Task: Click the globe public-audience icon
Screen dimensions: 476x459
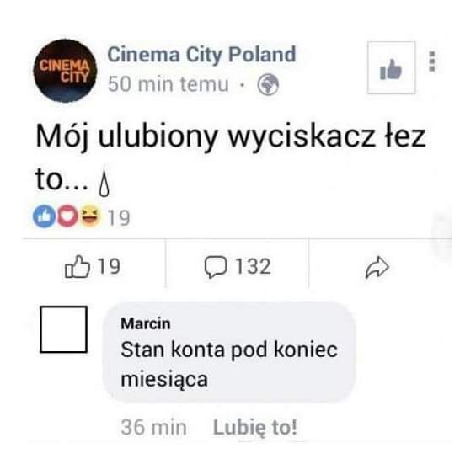Action: (x=268, y=85)
